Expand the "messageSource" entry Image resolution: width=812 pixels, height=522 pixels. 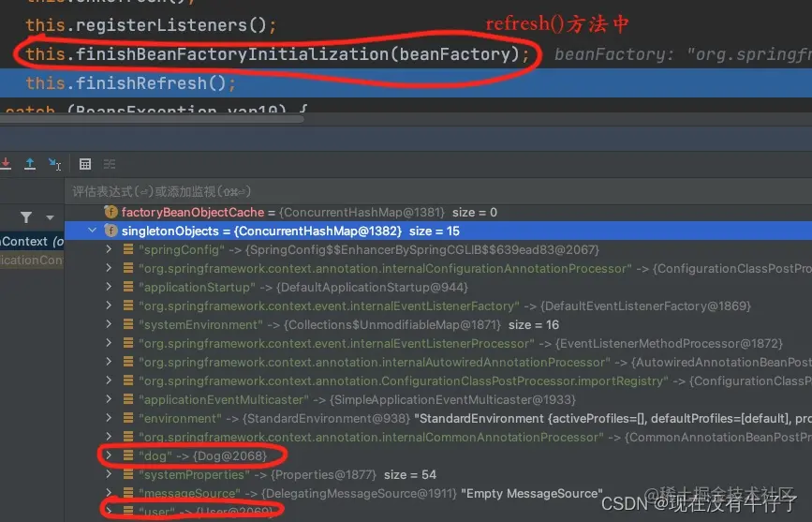109,493
